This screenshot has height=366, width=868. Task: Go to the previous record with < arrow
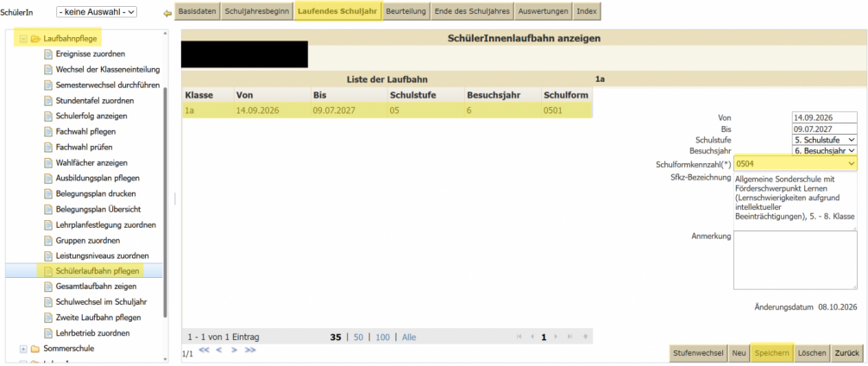218,350
